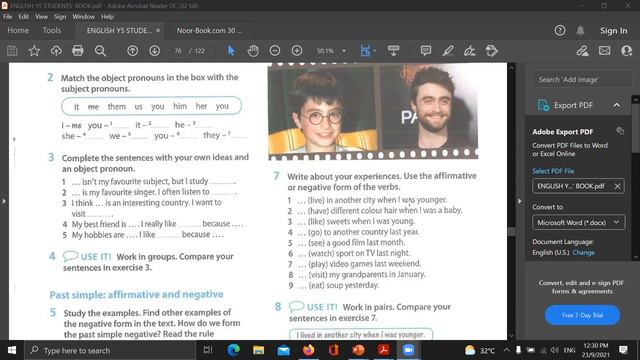Close the ENGLISH Y5 STUDE... tab
Viewport: 640px width, 360px height.
click(158, 31)
